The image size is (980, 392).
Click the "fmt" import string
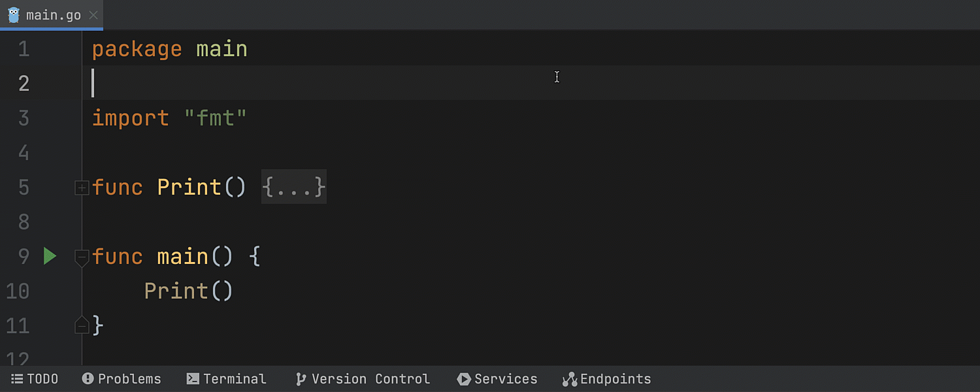(x=216, y=118)
